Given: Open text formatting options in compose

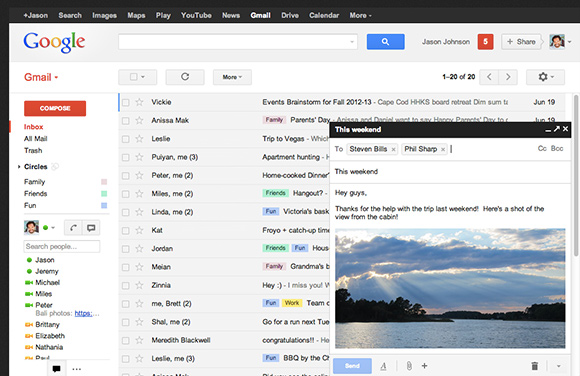Looking at the screenshot, I should point(384,366).
